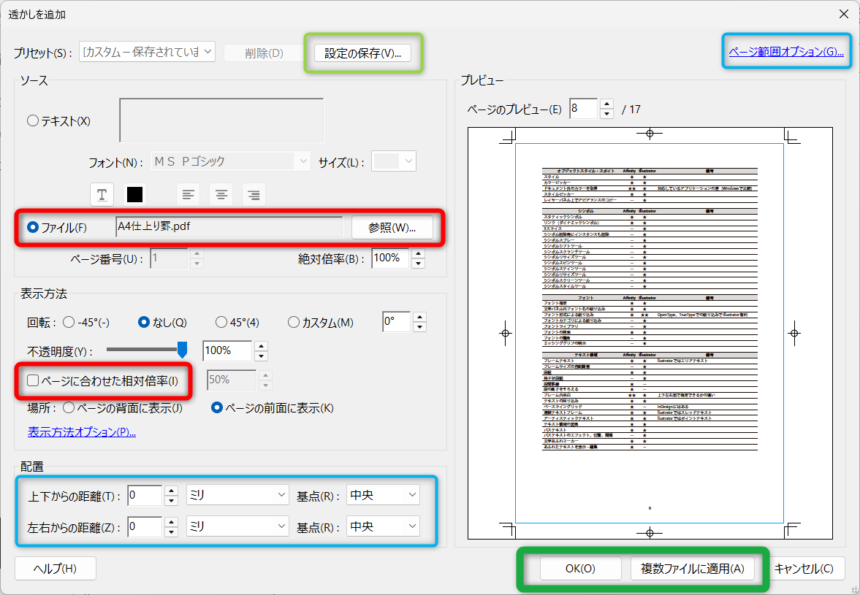
Task: Open the プリセット dropdown
Action: tap(147, 52)
